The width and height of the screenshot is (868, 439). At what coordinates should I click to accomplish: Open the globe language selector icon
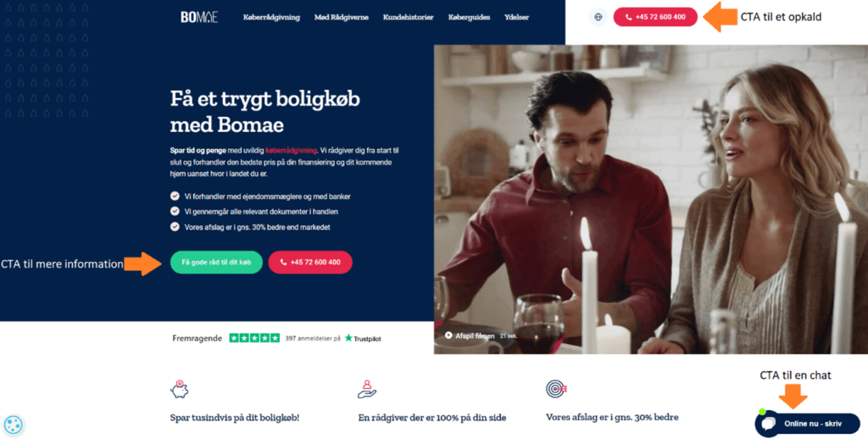[x=598, y=17]
